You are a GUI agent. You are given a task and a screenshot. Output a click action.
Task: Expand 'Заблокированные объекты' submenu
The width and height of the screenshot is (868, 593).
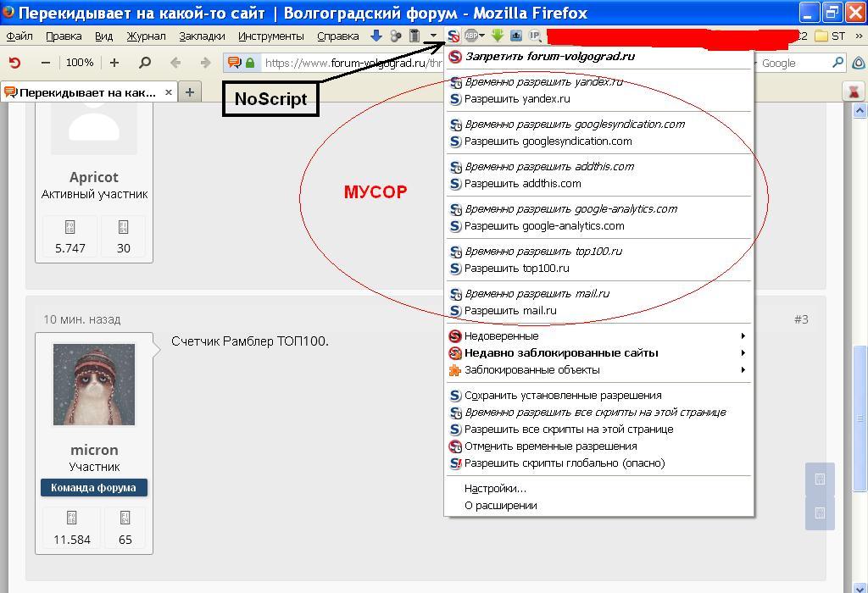click(599, 370)
